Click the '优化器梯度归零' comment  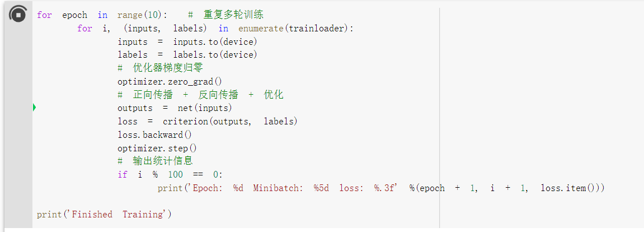167,68
